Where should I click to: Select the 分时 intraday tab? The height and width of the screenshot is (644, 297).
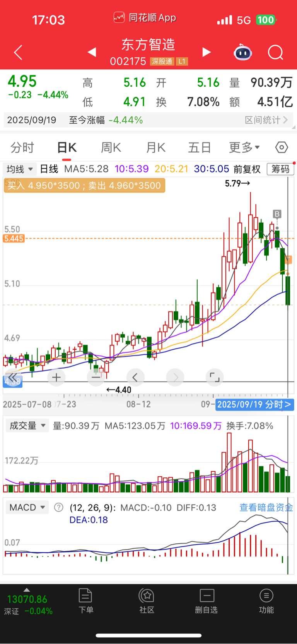coord(22,148)
